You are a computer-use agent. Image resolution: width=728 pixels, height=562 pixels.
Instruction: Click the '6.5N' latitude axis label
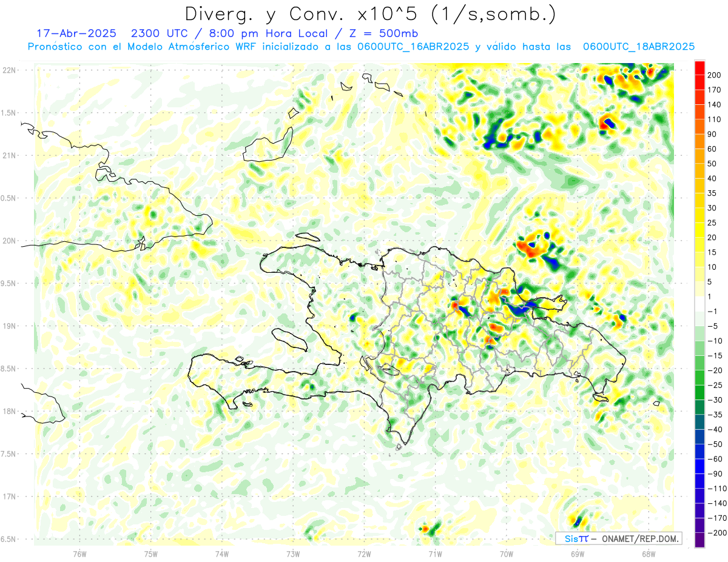(x=8, y=539)
